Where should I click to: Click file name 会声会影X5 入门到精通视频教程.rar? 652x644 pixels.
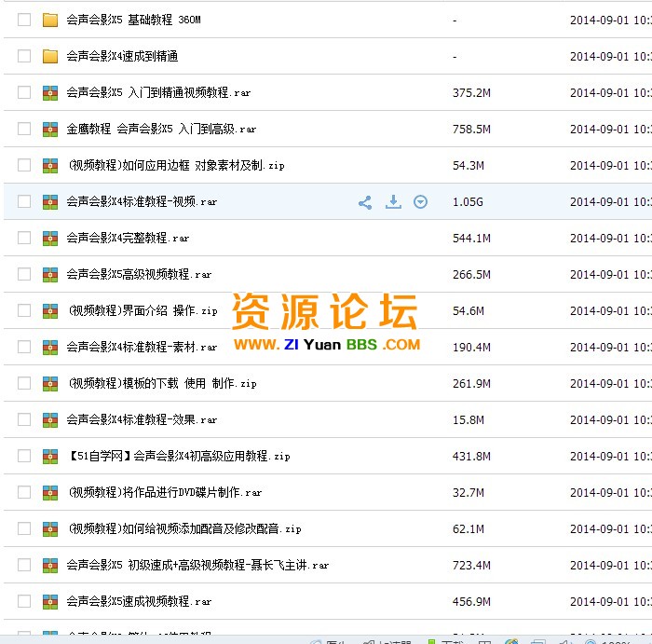pyautogui.click(x=158, y=92)
